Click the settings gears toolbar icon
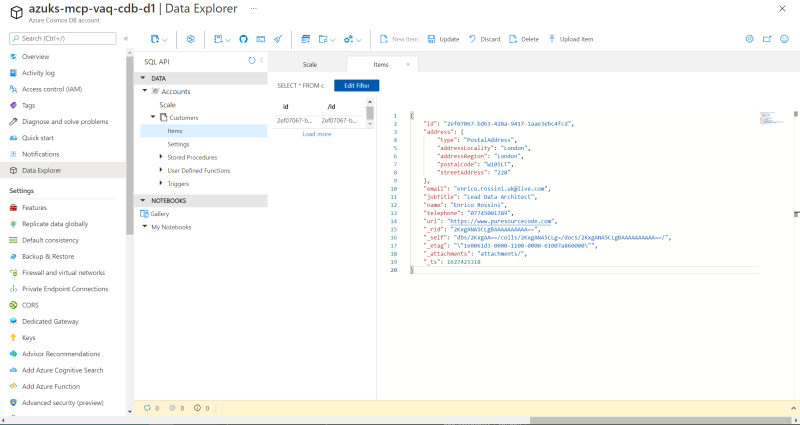Viewport: 800px width, 425px height. click(x=349, y=39)
